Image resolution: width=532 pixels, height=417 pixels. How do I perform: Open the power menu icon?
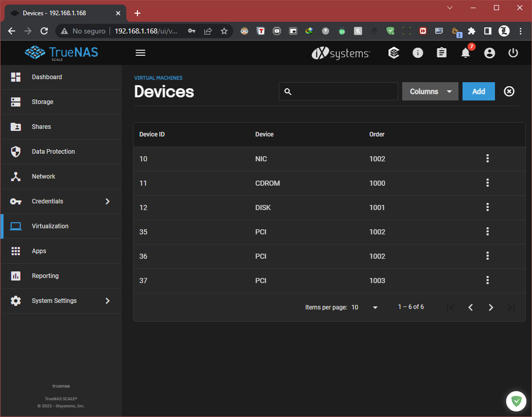513,53
